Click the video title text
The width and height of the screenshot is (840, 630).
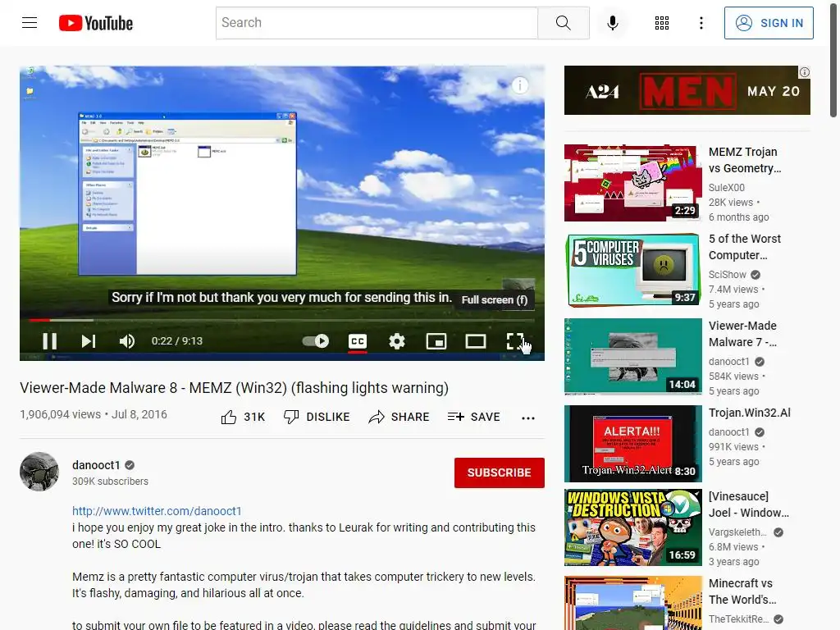[x=234, y=388]
